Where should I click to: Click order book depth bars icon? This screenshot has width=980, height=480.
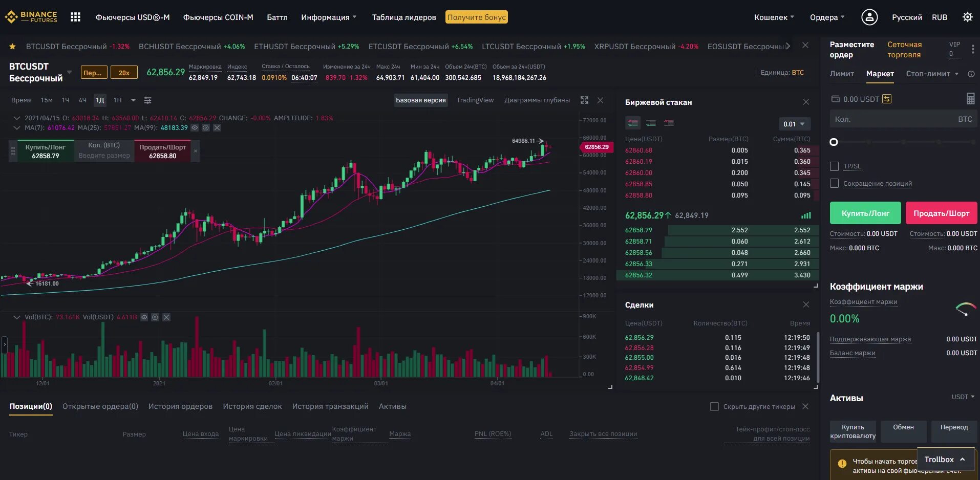(806, 215)
